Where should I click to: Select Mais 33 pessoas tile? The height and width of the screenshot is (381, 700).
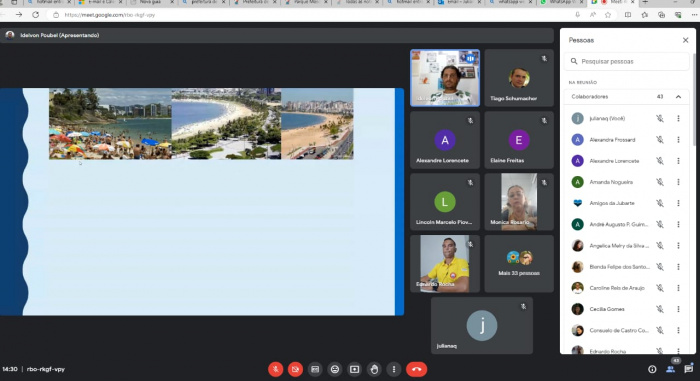(x=519, y=264)
